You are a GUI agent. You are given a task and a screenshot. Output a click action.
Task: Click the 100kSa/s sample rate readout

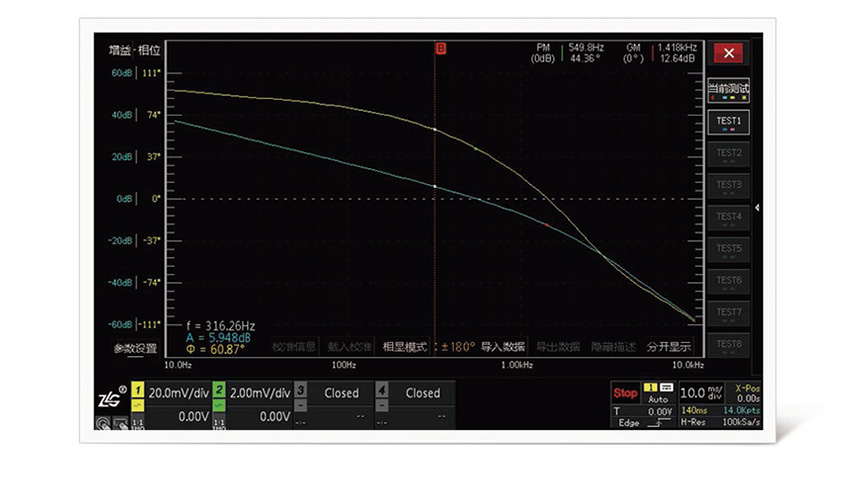[x=741, y=422]
